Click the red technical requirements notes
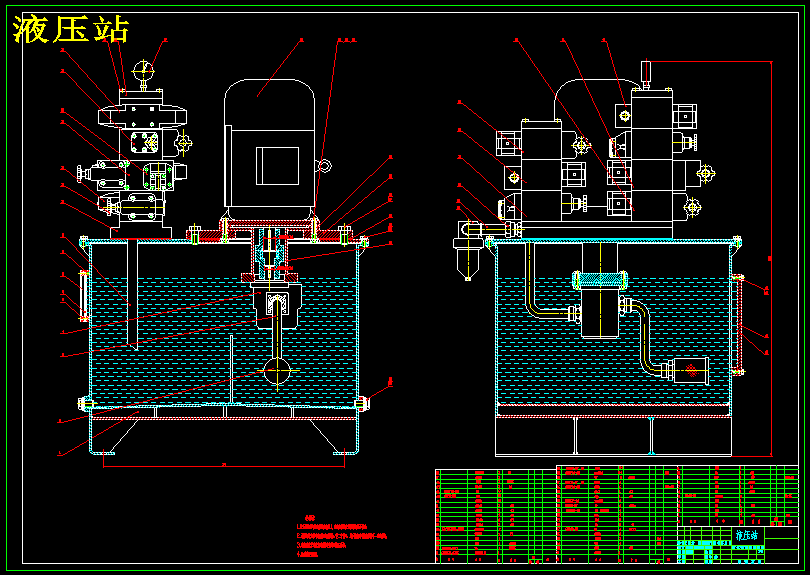The image size is (810, 575). point(341,536)
